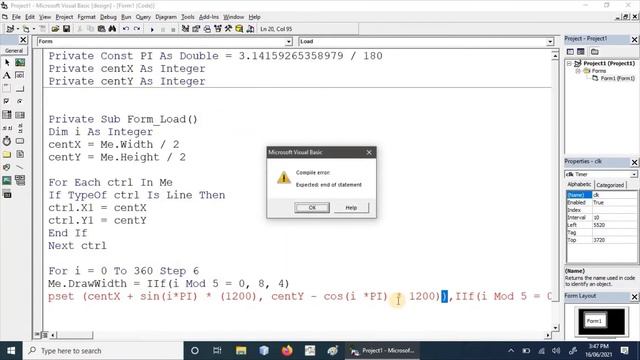Select the Timer control tool
The width and height of the screenshot is (640, 360).
(7, 141)
